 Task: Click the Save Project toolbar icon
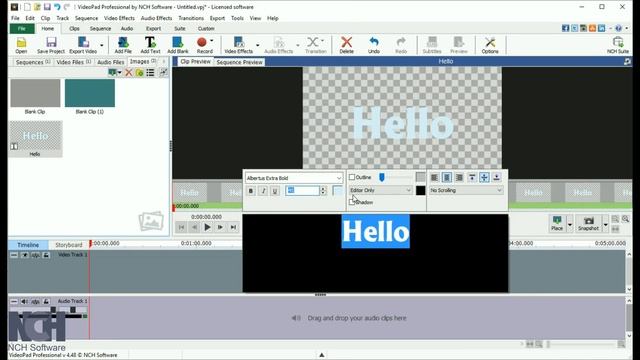[x=51, y=45]
